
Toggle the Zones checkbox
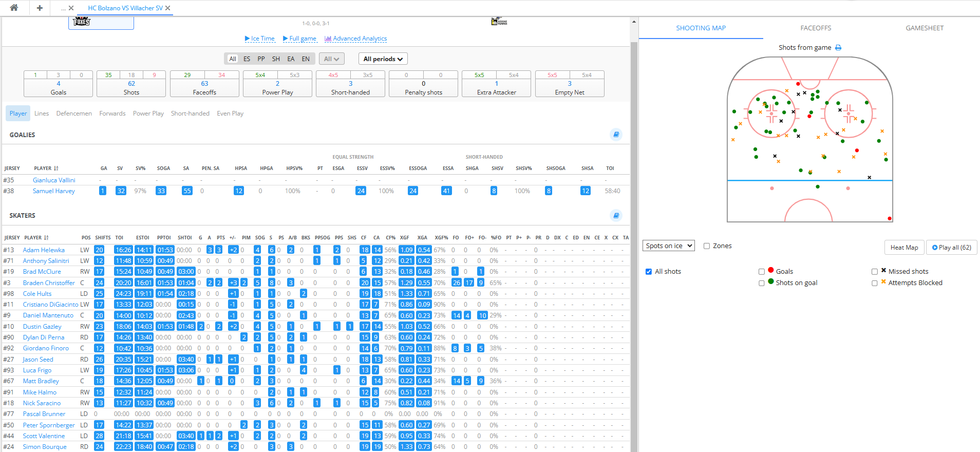[x=707, y=246]
